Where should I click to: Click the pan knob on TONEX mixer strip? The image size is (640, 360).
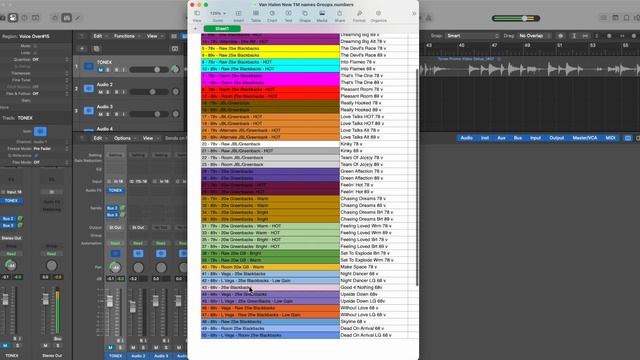point(116,267)
